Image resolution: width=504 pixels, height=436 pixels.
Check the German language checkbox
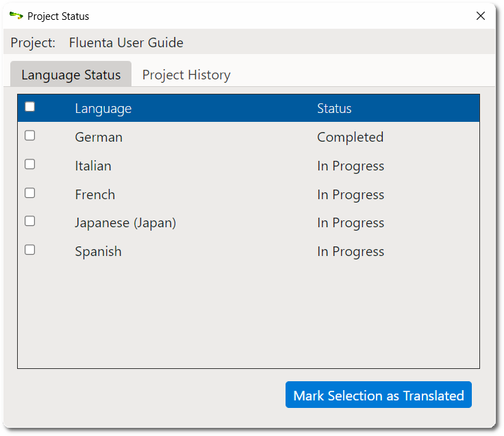[x=30, y=136]
